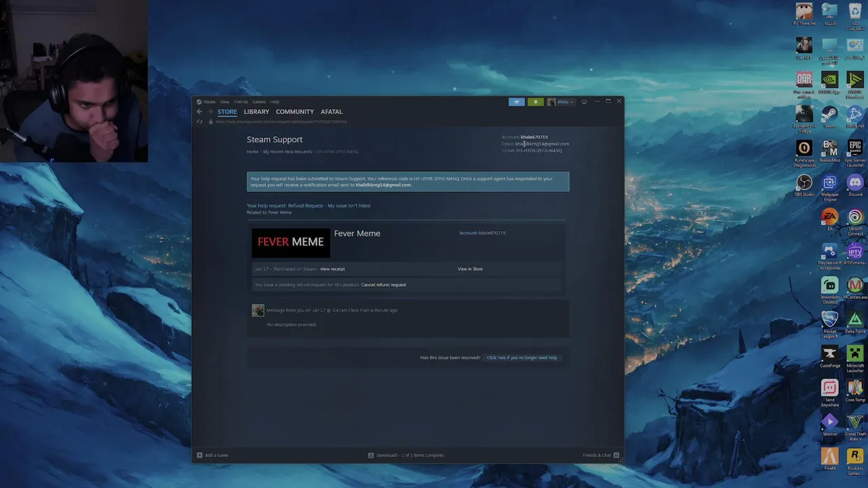
Task: Select the Wallpaper Engine desktop icon
Action: 829,188
